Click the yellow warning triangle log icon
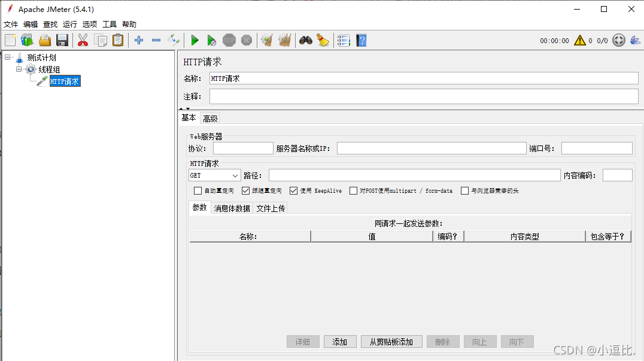The width and height of the screenshot is (644, 361). [x=580, y=40]
